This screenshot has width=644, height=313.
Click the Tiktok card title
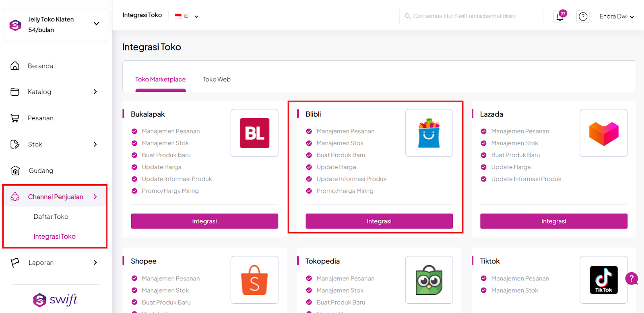[490, 261]
